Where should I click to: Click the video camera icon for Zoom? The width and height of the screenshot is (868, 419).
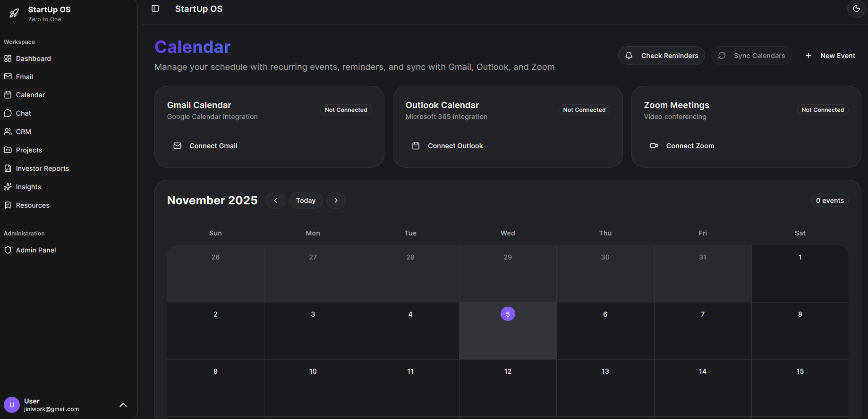[x=654, y=146]
